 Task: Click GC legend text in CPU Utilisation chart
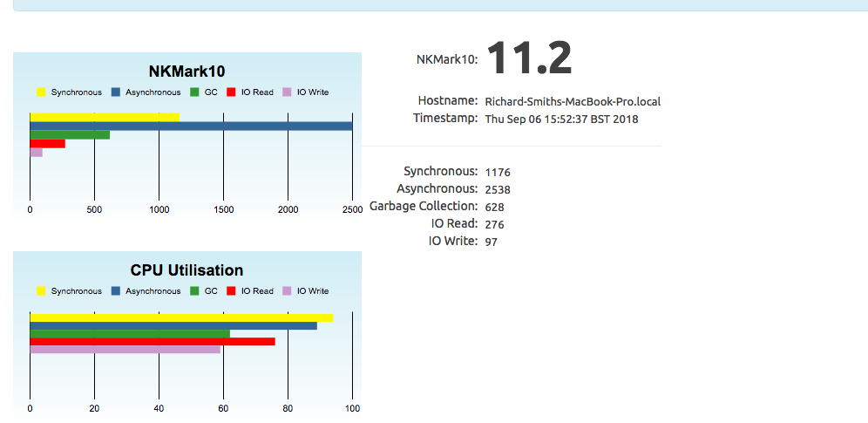click(x=211, y=291)
